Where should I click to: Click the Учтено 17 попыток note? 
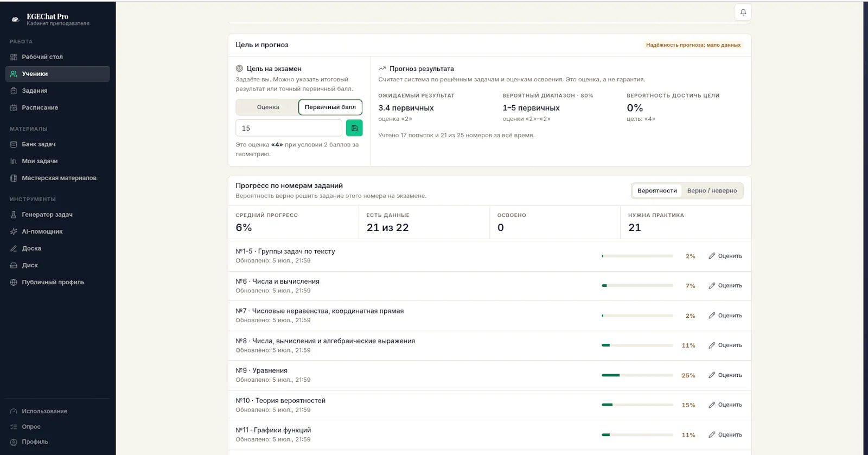456,136
